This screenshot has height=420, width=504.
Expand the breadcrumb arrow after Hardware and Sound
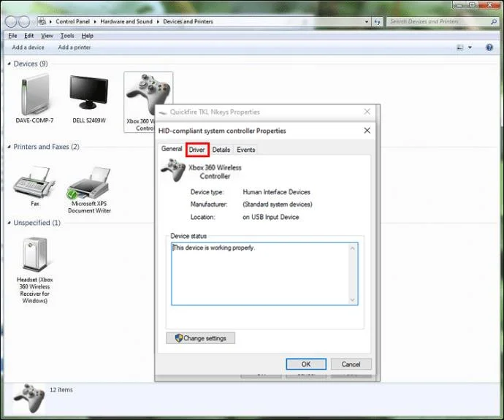[158, 21]
